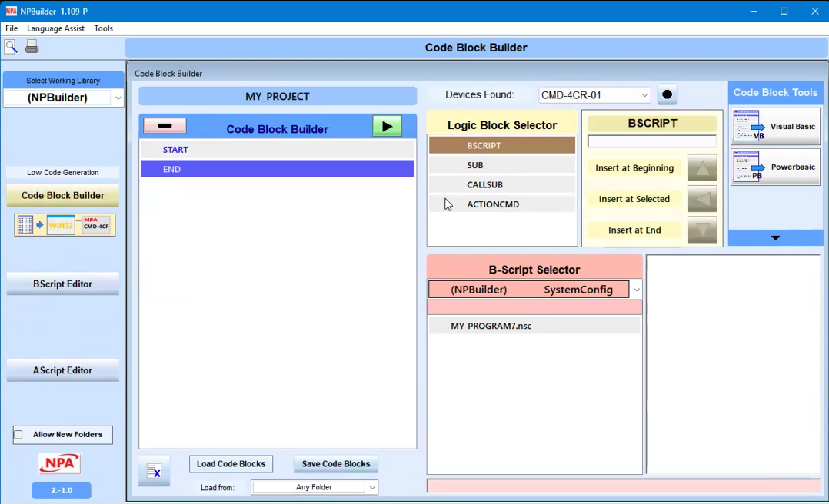The width and height of the screenshot is (829, 504).
Task: Open the Language Assist menu
Action: pyautogui.click(x=55, y=28)
